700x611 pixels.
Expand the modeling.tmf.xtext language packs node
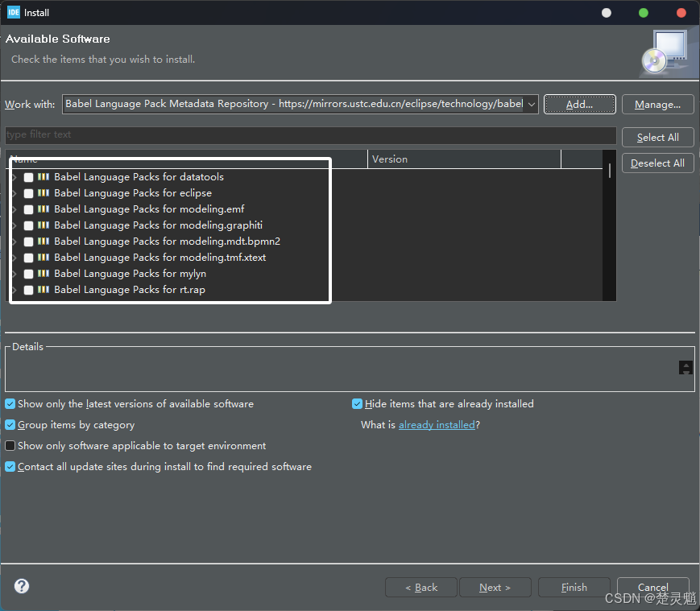pyautogui.click(x=14, y=258)
